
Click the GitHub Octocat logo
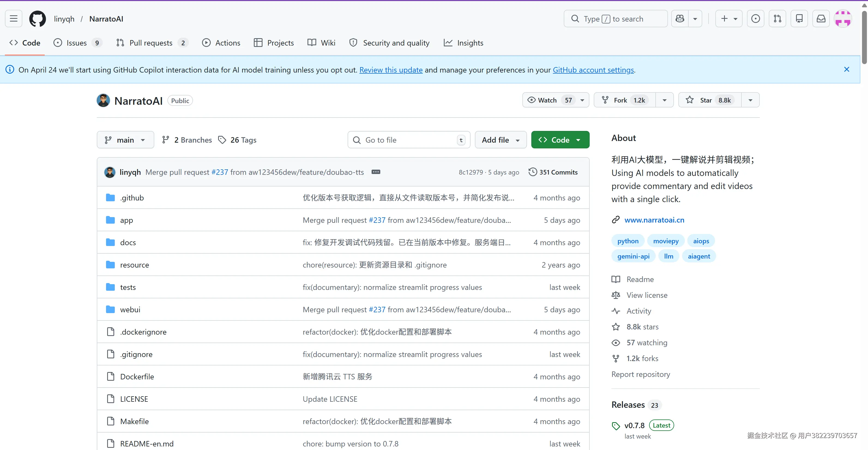point(37,19)
